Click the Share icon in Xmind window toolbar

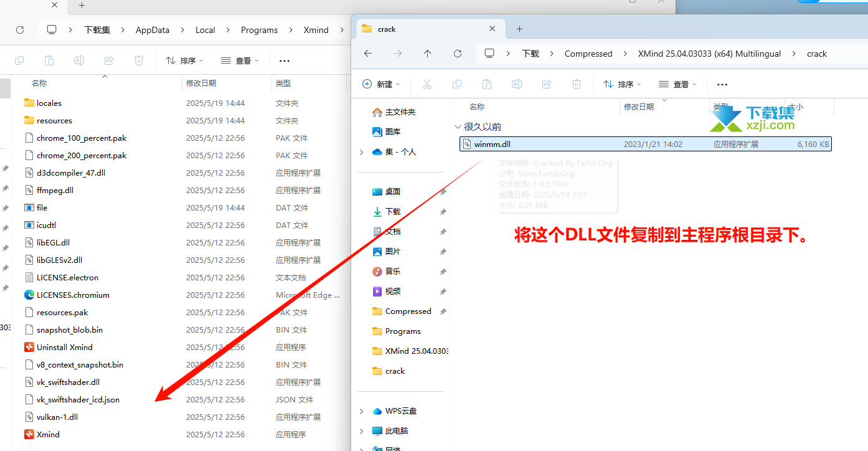(109, 60)
